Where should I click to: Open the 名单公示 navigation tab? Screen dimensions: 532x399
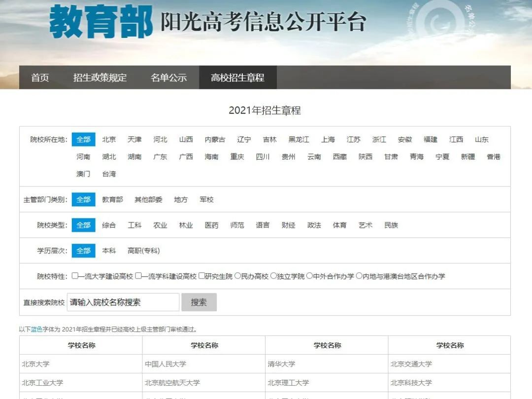tap(168, 77)
